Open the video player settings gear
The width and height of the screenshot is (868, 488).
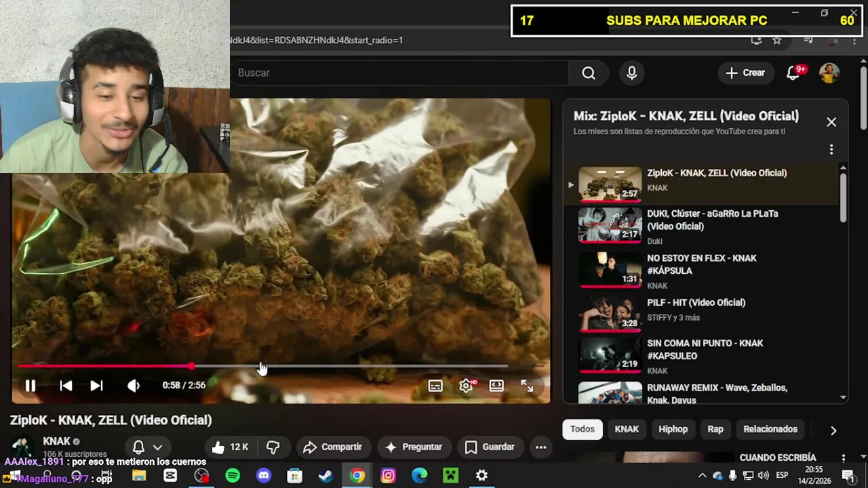click(466, 386)
